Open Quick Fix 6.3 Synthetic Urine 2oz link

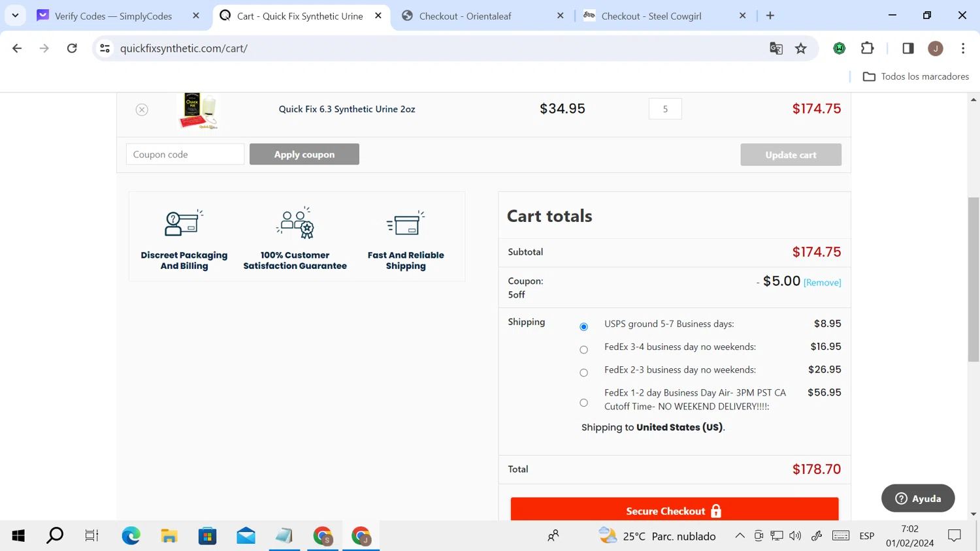coord(347,109)
